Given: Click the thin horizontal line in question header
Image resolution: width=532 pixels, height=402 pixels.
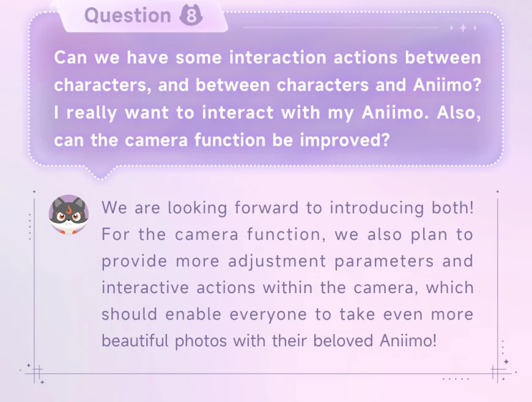Looking at the screenshot, I should (x=341, y=28).
